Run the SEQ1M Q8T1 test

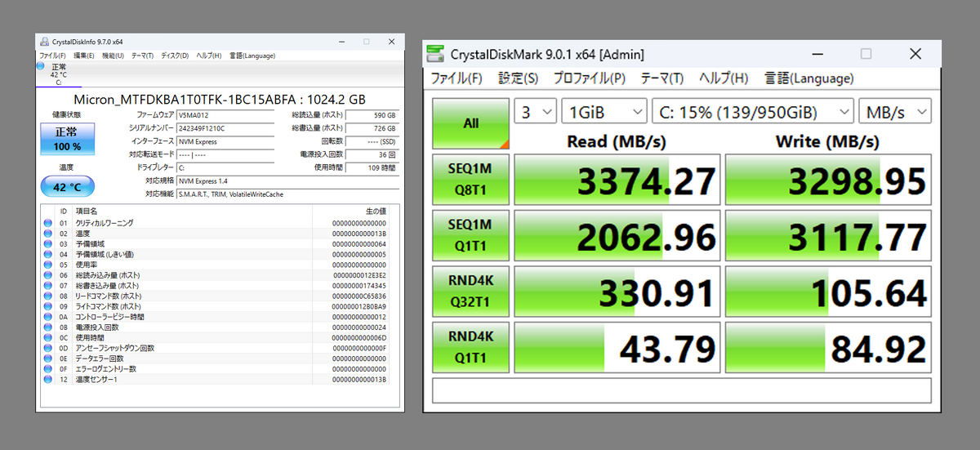click(x=471, y=179)
